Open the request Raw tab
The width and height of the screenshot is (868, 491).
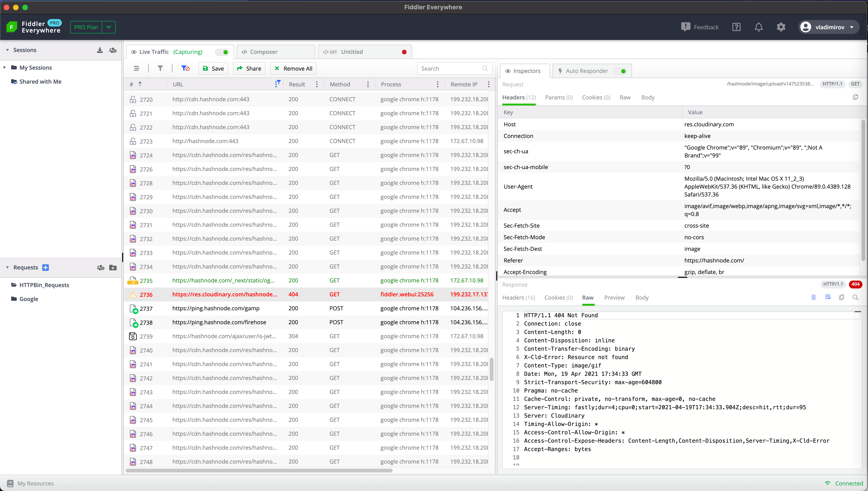[x=625, y=98]
